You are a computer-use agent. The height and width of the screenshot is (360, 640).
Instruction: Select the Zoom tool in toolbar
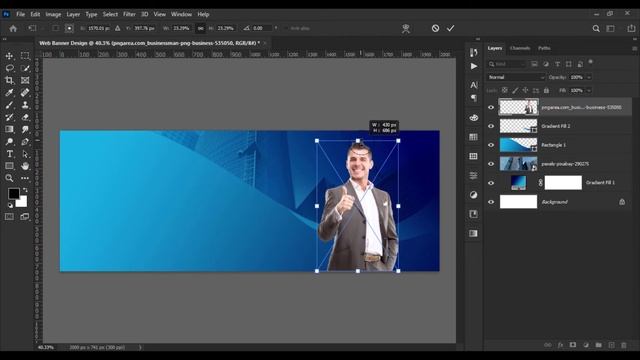click(9, 178)
